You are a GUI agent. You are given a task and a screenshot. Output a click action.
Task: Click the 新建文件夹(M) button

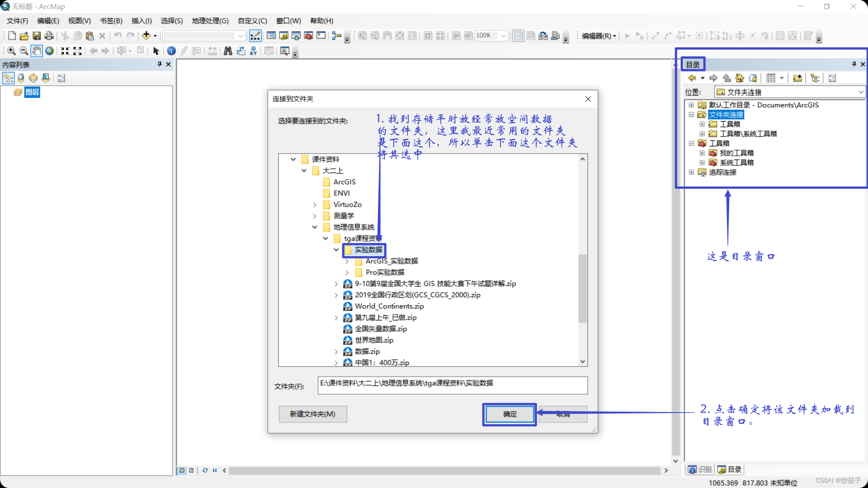point(312,414)
